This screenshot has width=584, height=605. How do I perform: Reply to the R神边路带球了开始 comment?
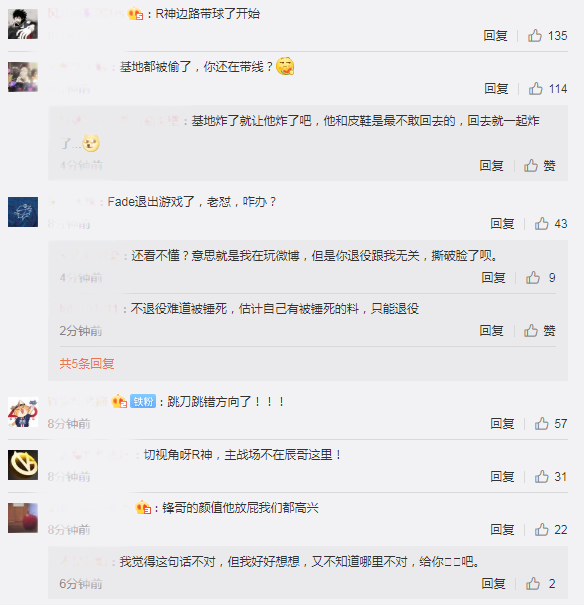click(495, 36)
